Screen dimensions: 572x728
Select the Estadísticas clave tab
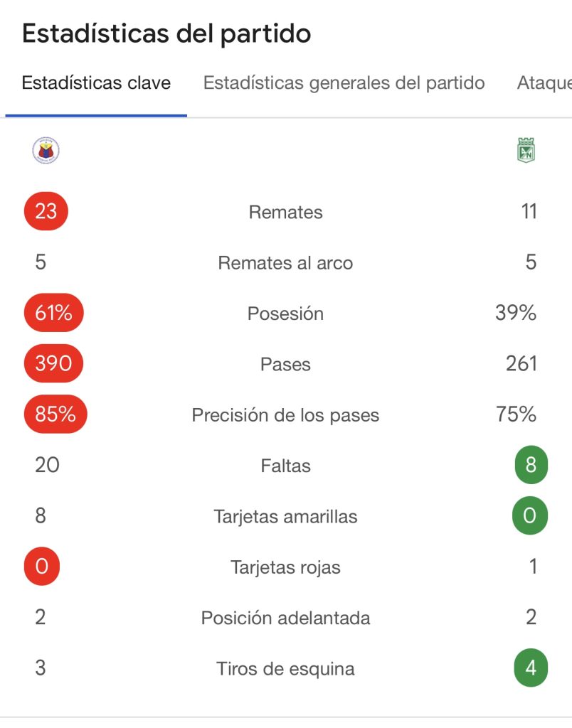tap(96, 83)
